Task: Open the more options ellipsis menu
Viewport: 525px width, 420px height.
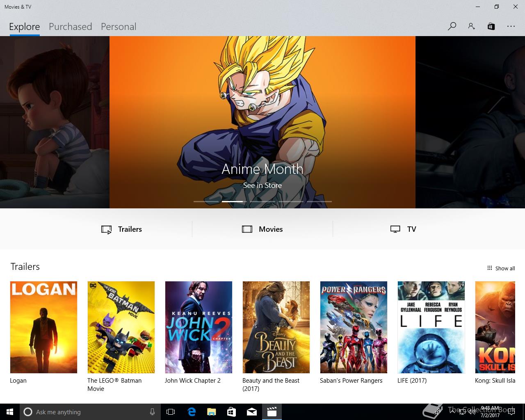Action: (x=511, y=26)
